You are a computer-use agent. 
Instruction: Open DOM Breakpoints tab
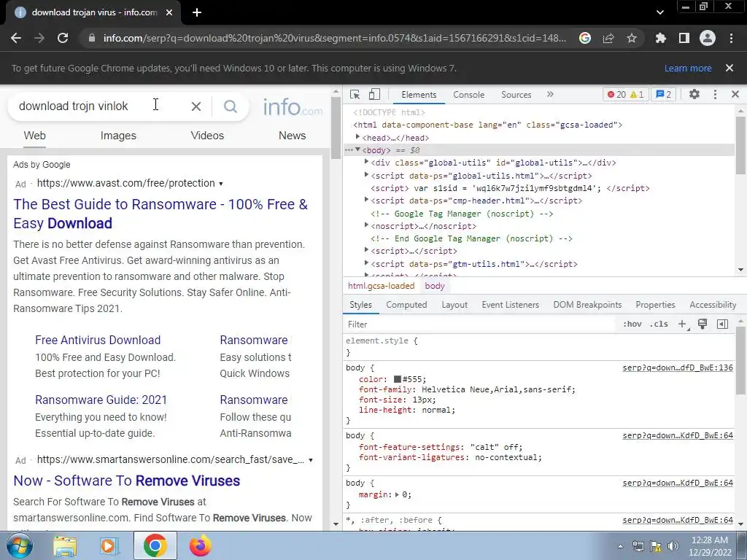point(587,305)
